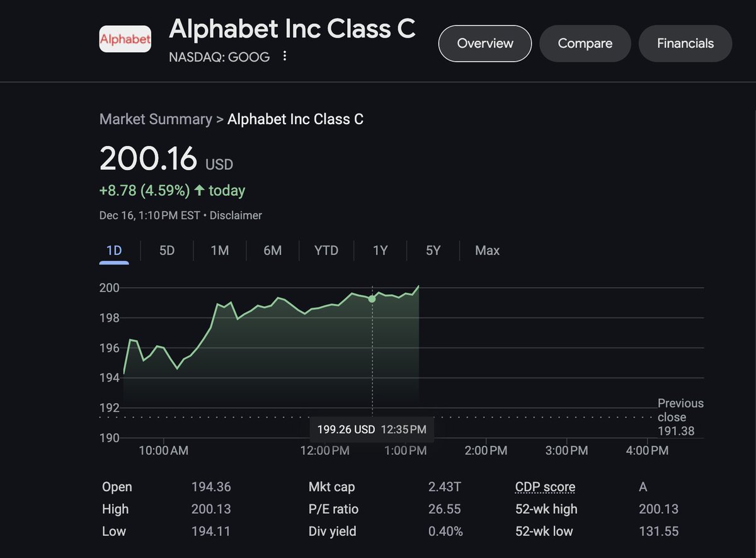Open the Compare view
756x558 pixels.
click(x=585, y=43)
